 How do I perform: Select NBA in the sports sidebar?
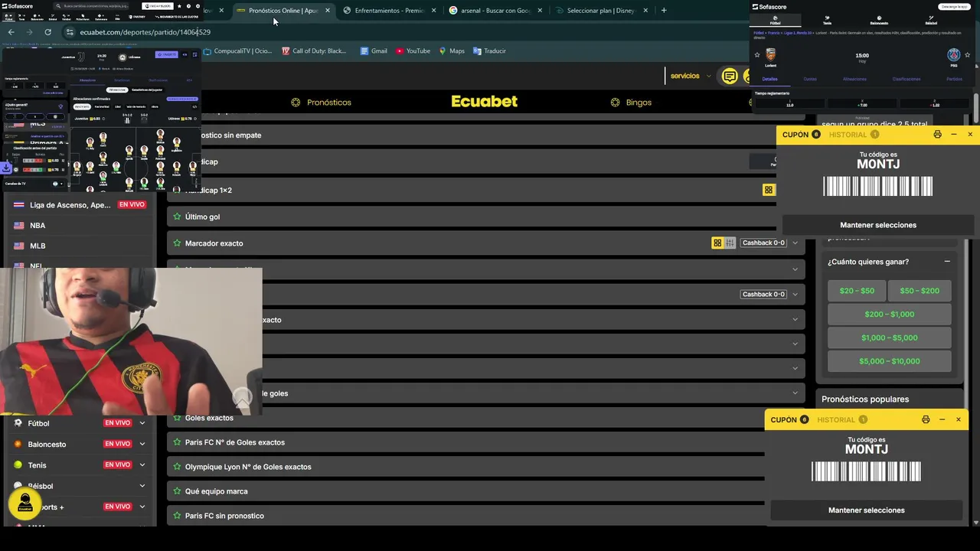click(x=38, y=226)
